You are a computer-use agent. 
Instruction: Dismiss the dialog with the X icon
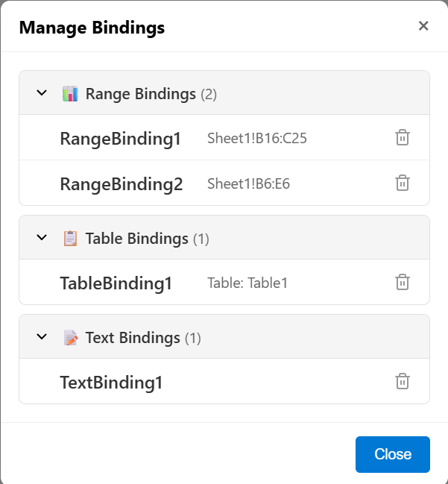423,26
